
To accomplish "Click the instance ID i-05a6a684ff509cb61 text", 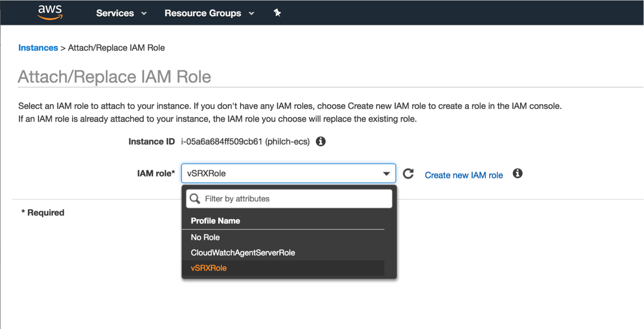I will tap(221, 142).
